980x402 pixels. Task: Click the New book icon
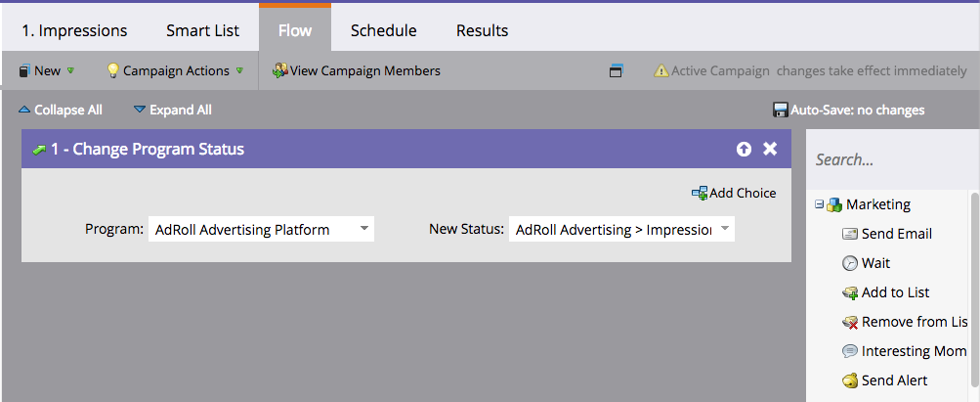24,70
